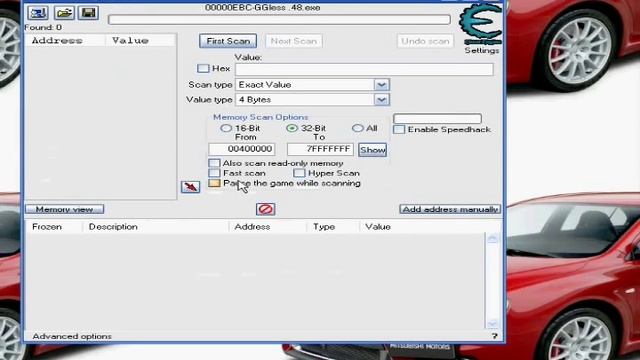Open Memory view
Screen dimensions: 640x360
[x=64, y=209]
